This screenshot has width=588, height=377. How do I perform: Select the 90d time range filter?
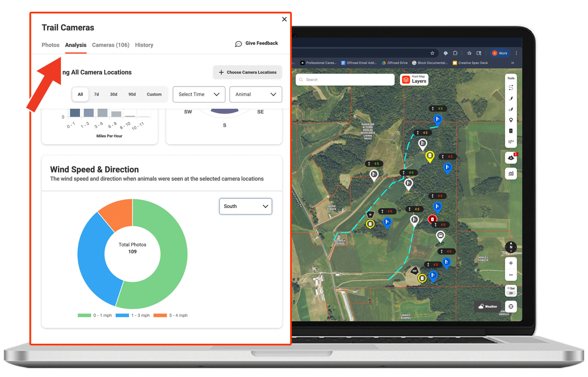(132, 94)
